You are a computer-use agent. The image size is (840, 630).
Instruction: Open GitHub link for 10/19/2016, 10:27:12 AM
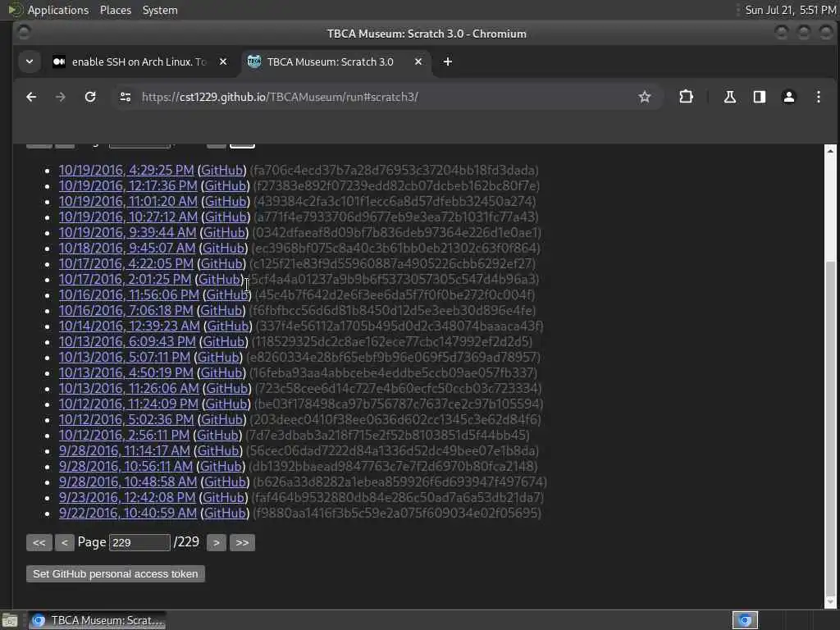(x=226, y=217)
